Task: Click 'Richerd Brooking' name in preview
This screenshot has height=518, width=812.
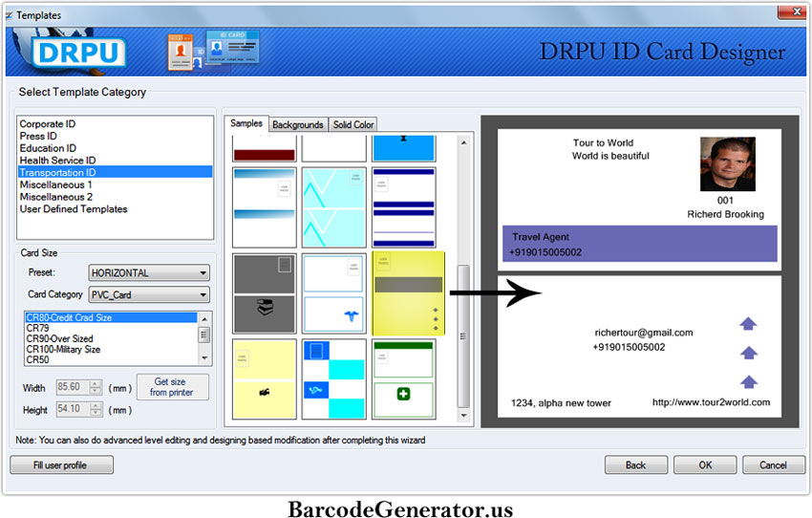Action: click(x=725, y=214)
